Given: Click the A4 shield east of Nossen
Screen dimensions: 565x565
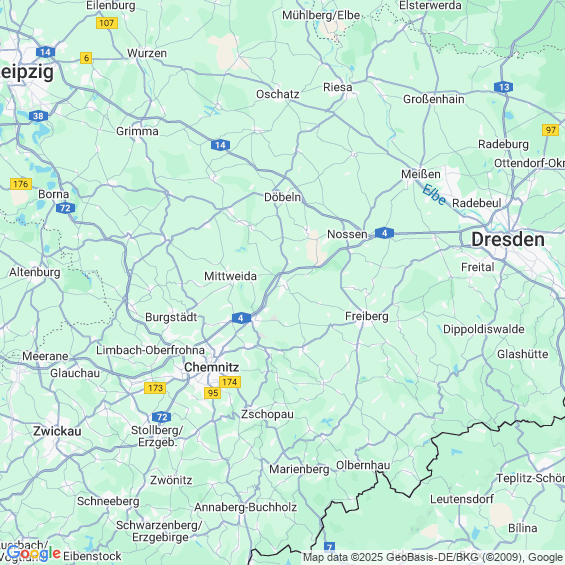Looking at the screenshot, I should pyautogui.click(x=384, y=233).
